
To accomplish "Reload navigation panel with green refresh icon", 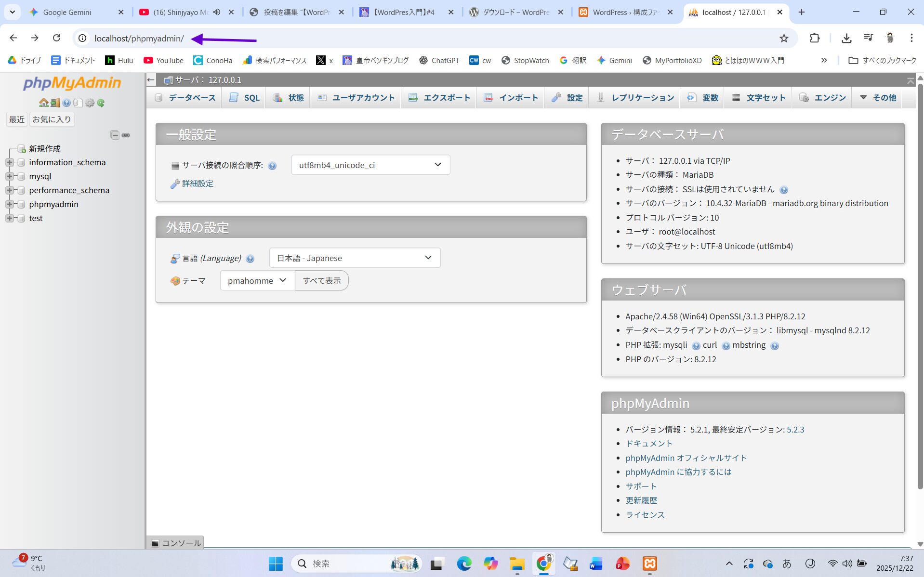I will 101,103.
